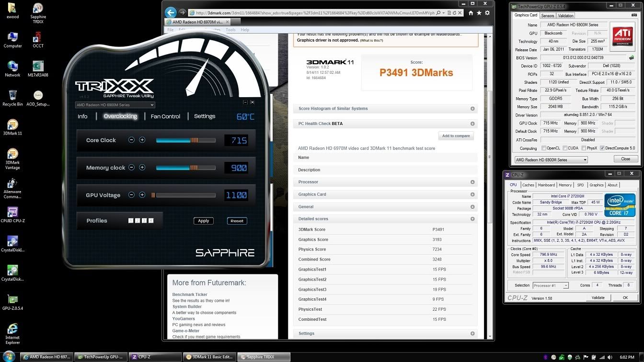Open the CPUID CPU-Z desktop icon
Image resolution: width=644 pixels, height=362 pixels.
12,216
